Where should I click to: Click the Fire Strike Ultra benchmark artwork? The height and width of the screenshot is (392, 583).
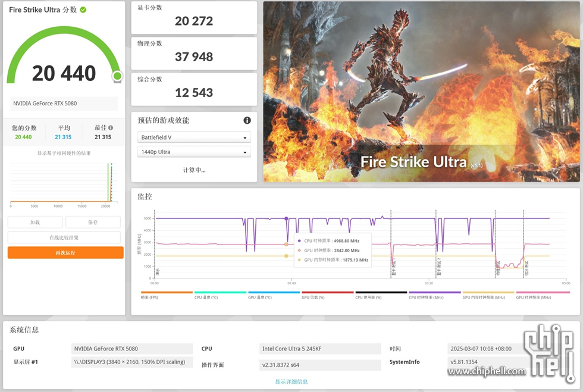click(421, 92)
